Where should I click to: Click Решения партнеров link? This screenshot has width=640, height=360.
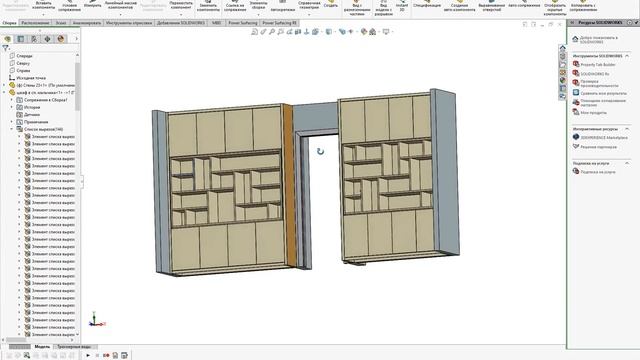pos(598,147)
